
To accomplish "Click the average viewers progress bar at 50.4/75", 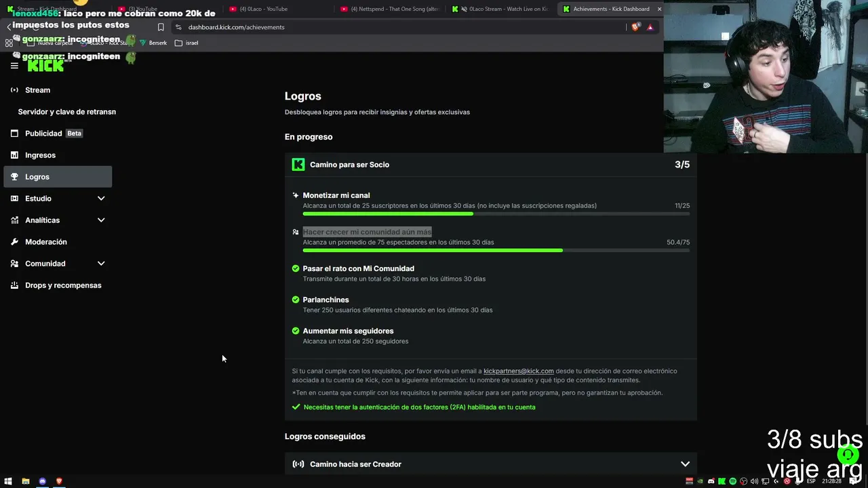I will click(496, 250).
